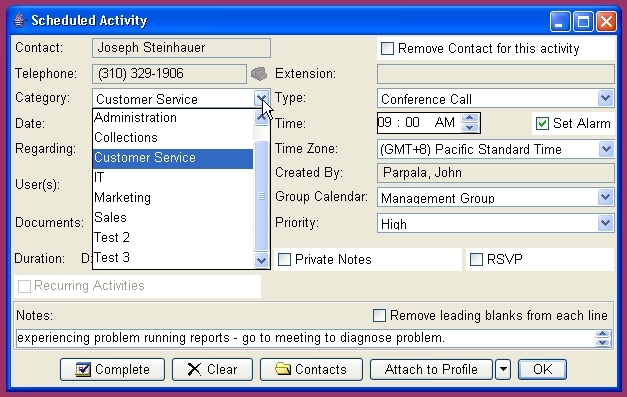Click the Notes field scroll-down arrow
The width and height of the screenshot is (627, 397).
click(603, 343)
